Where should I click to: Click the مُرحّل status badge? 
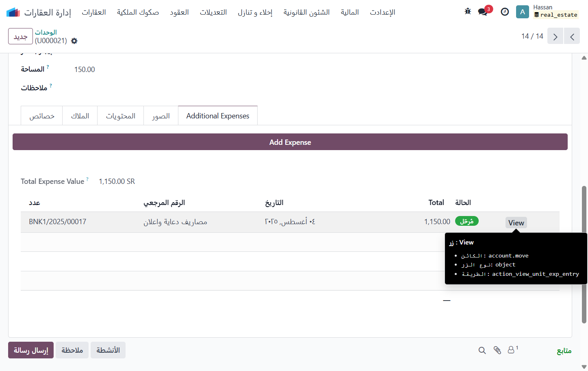coord(466,221)
